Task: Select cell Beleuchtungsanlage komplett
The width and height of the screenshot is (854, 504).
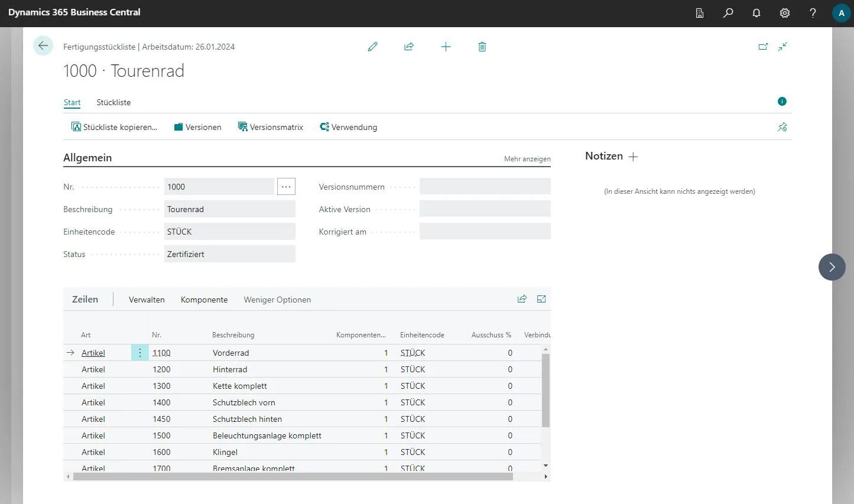Action: 267,435
